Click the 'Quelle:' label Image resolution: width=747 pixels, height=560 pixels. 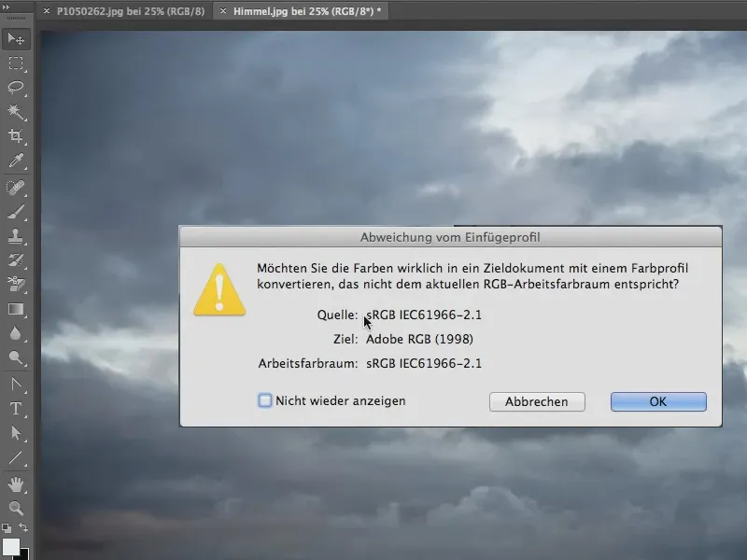click(337, 315)
